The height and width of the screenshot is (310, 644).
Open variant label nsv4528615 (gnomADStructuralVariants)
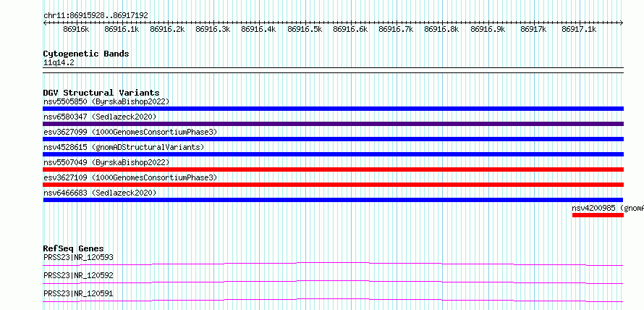click(123, 147)
